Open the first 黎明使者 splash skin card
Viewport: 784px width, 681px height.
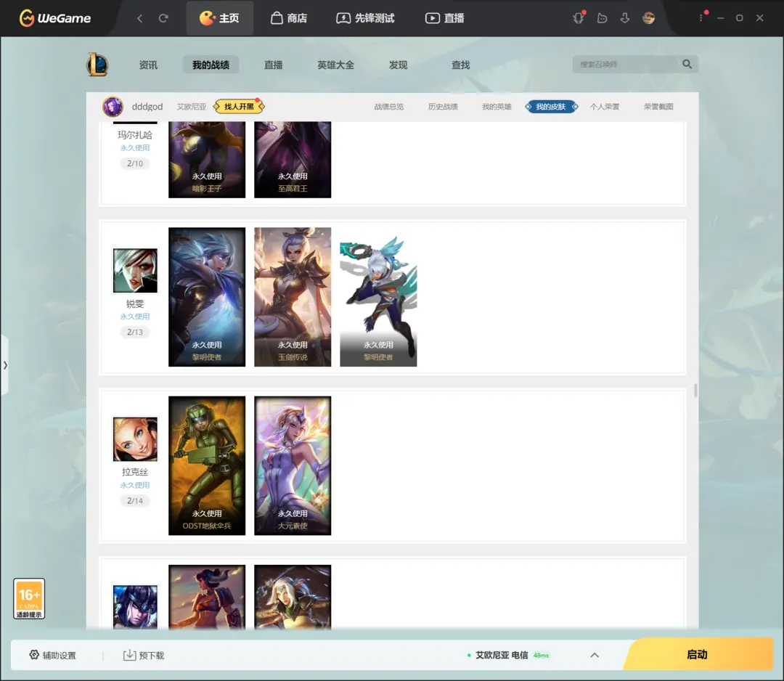tap(207, 297)
